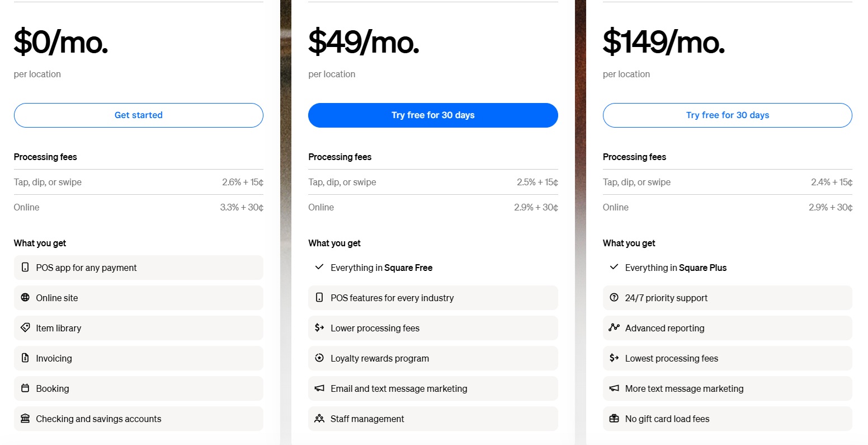This screenshot has height=445, width=868.
Task: Try the $149 plan free for 30 days
Action: click(727, 115)
